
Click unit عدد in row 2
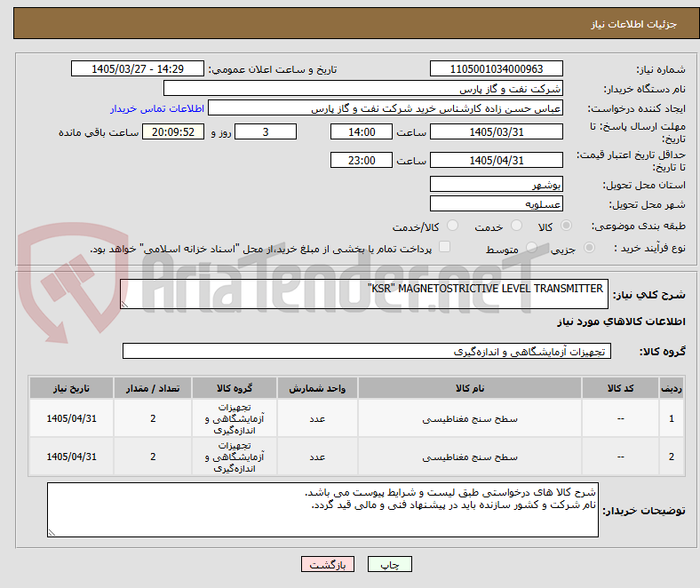coord(317,457)
